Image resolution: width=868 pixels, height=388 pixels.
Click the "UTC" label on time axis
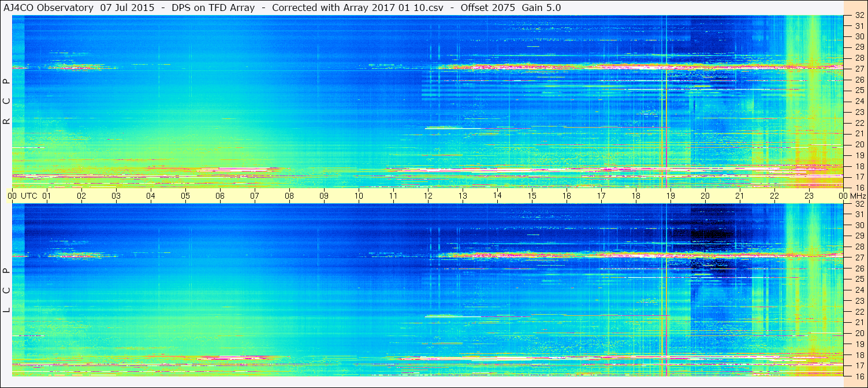pos(29,196)
